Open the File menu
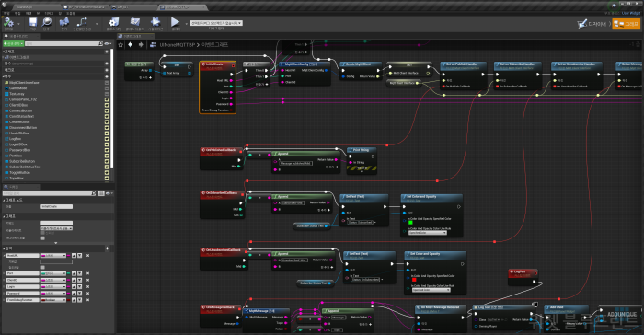Image resolution: width=644 pixels, height=335 pixels. pyautogui.click(x=6, y=13)
